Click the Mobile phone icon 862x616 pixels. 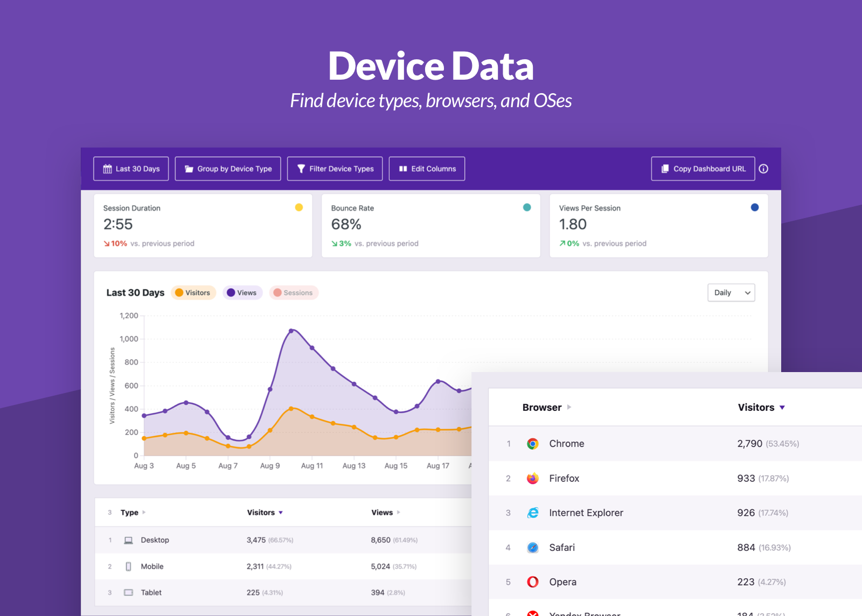(128, 566)
